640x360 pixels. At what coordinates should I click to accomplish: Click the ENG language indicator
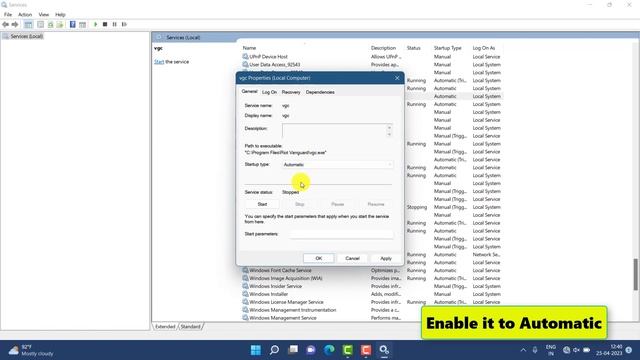pos(551,350)
